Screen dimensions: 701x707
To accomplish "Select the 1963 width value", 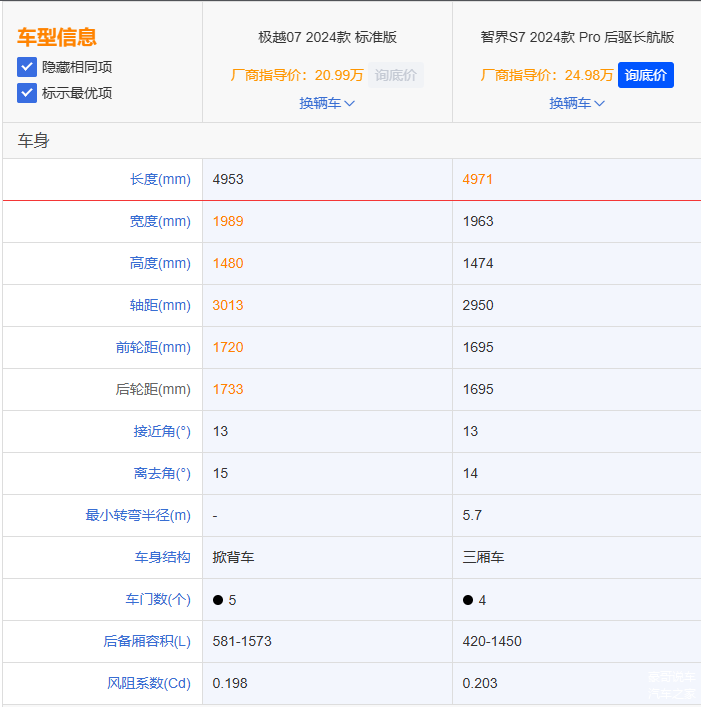I will (478, 221).
